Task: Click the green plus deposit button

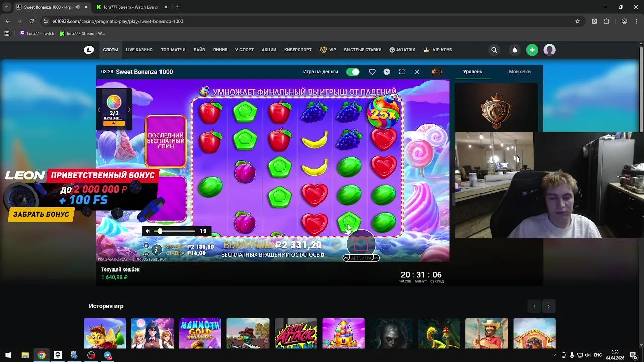Action: [532, 50]
